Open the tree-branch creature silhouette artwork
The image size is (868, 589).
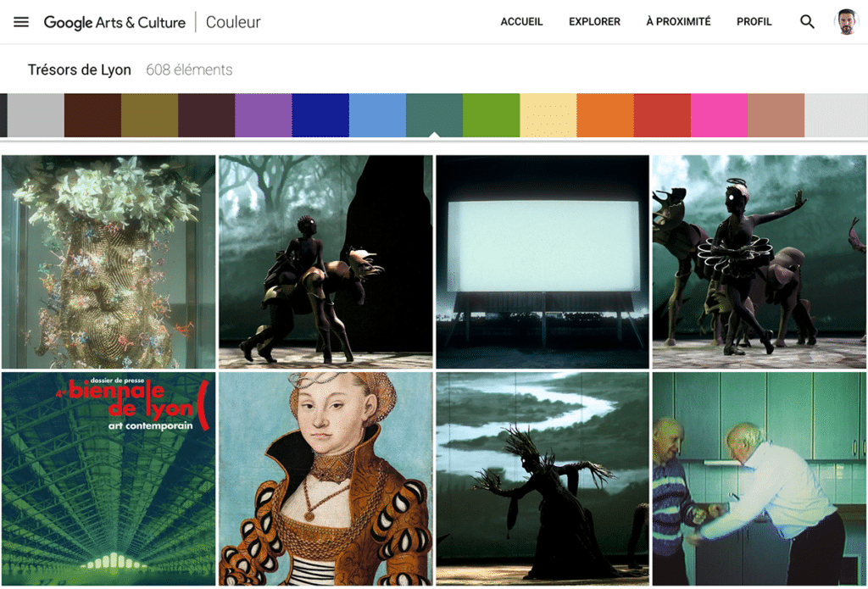tap(542, 479)
